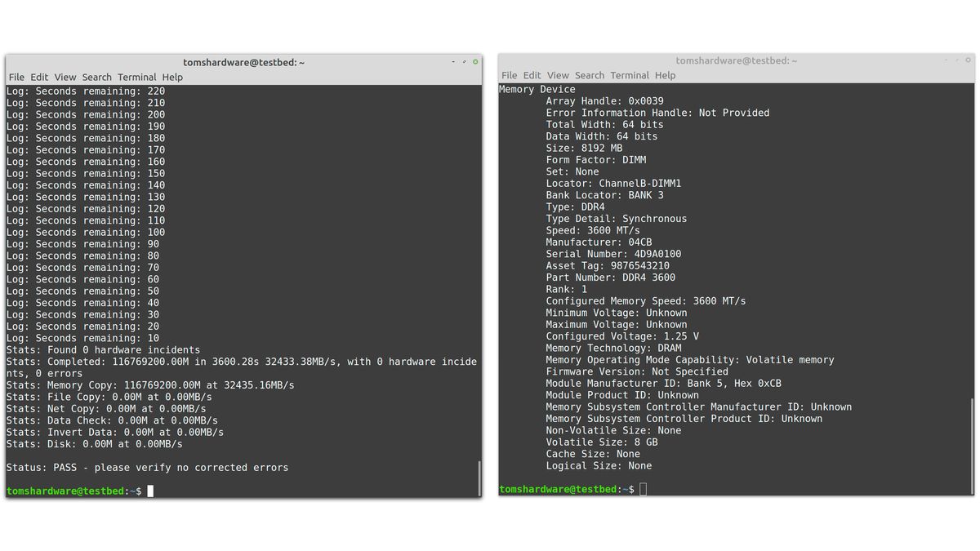
Task: Click the 'Status: PASS' result line
Action: click(x=147, y=468)
